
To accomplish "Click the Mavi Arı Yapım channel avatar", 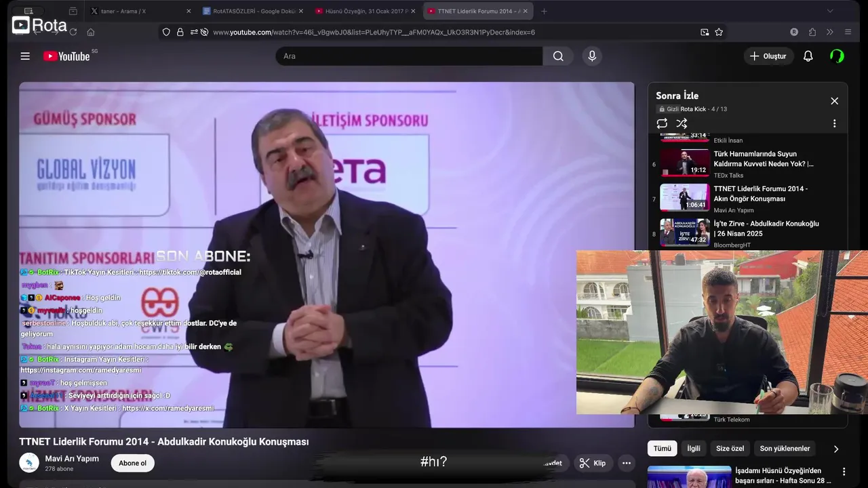I will coord(29,463).
